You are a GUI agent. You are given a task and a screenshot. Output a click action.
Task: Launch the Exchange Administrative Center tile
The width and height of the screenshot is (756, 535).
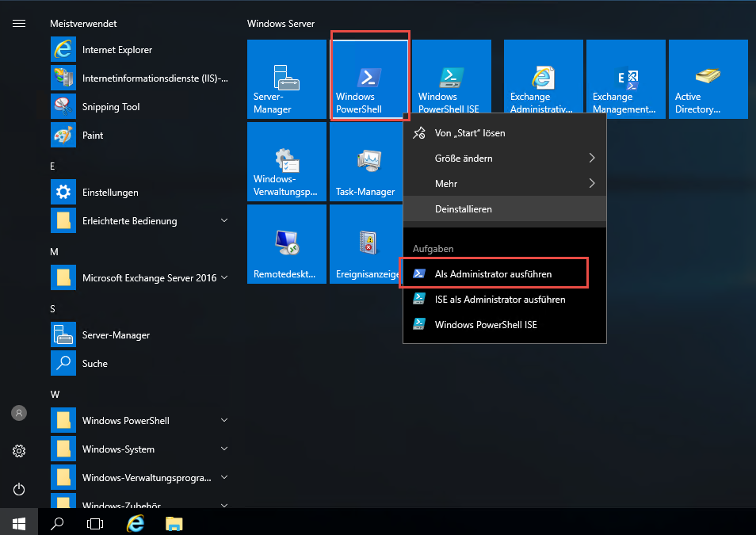point(543,79)
